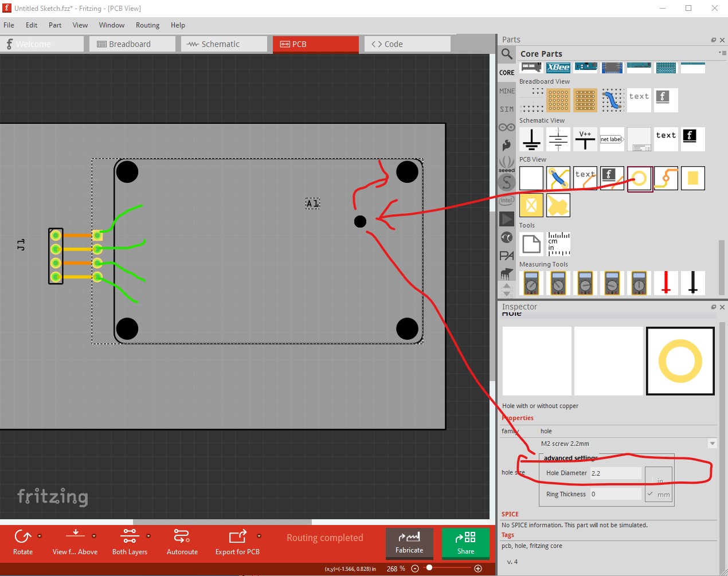Open the M2 screw 2.2mm size dropdown

coord(712,444)
